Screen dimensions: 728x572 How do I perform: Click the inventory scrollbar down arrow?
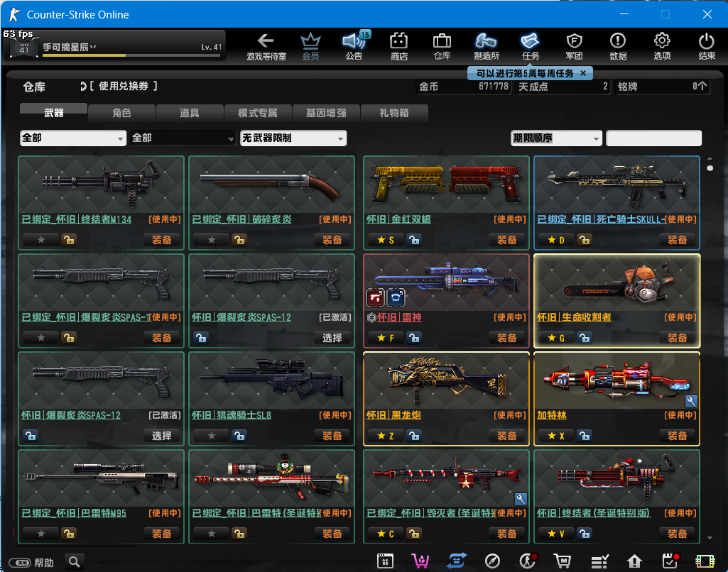click(710, 538)
